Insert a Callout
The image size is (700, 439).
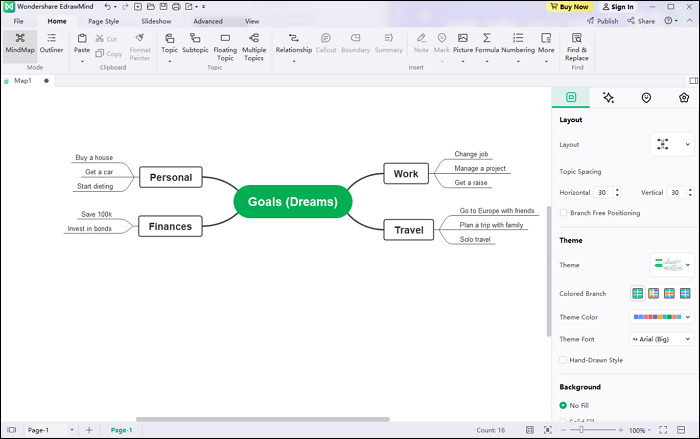(326, 43)
